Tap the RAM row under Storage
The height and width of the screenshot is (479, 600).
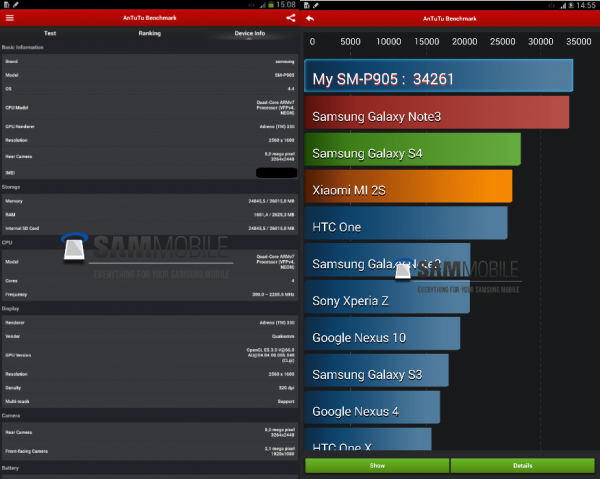tap(150, 215)
